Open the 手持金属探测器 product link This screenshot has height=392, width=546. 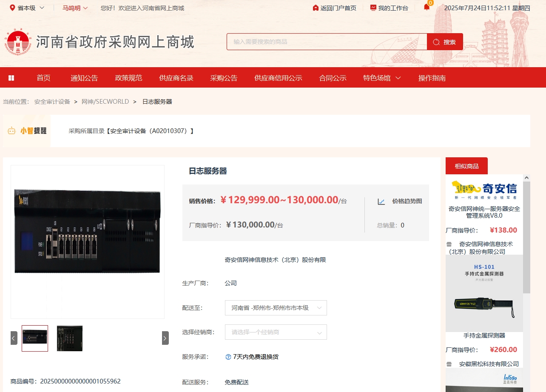click(x=484, y=335)
